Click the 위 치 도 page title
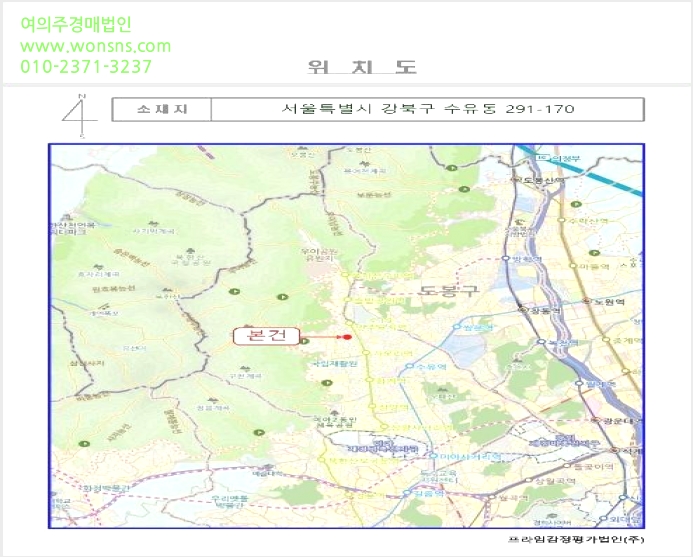Image resolution: width=693 pixels, height=557 pixels. (362, 67)
